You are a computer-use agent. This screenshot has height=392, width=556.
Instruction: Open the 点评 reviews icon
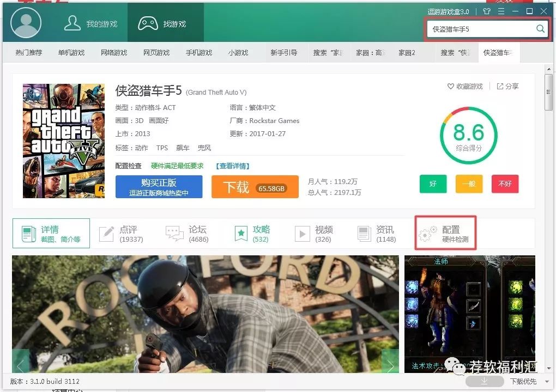(107, 233)
